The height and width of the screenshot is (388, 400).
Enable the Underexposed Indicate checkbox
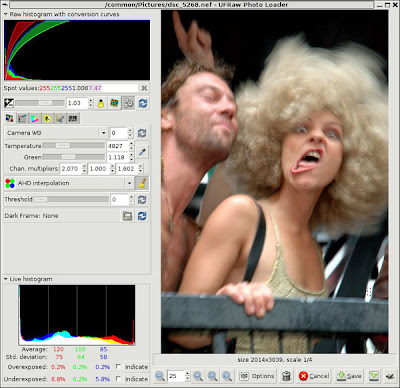pos(118,378)
